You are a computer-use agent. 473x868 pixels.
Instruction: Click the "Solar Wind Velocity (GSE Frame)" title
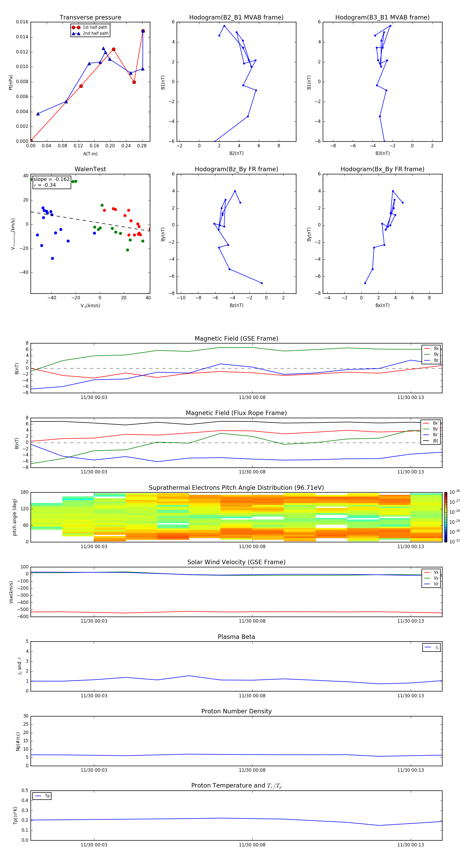(x=236, y=562)
